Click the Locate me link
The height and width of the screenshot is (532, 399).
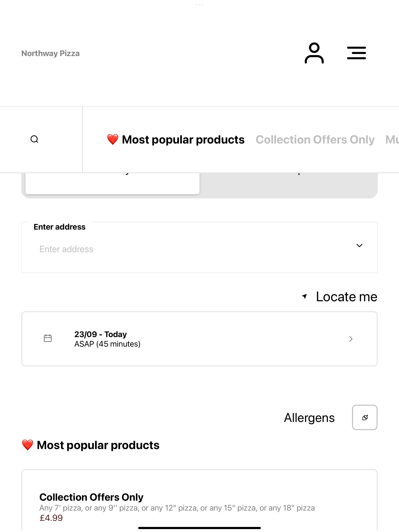[x=347, y=297]
